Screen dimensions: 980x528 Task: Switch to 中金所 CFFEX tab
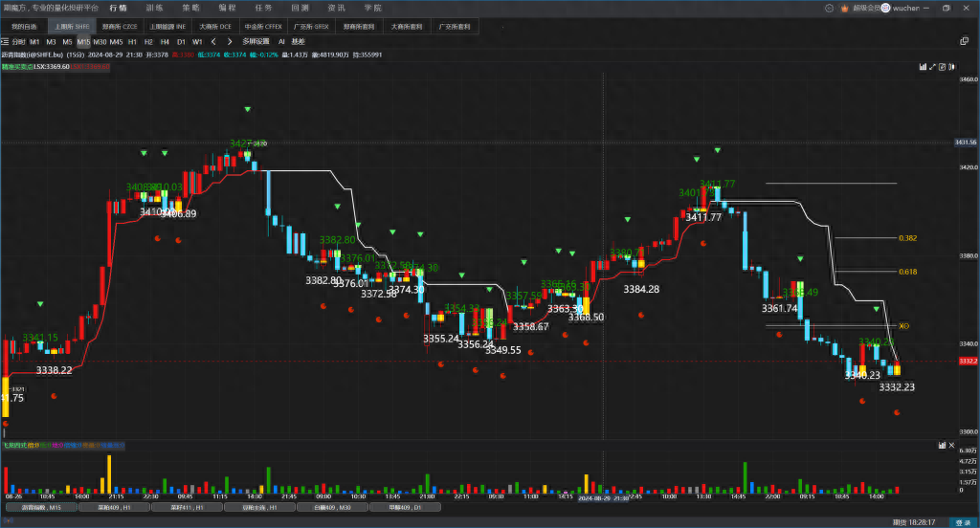[x=263, y=27]
